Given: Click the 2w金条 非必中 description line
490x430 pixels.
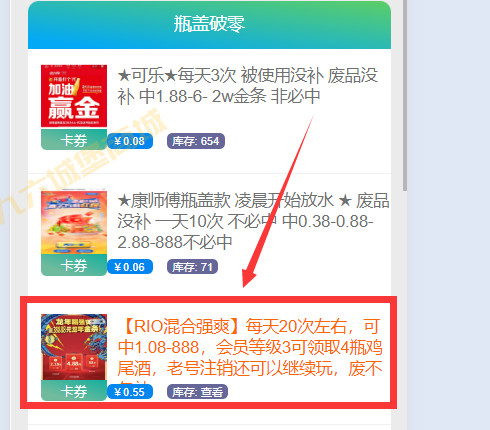Looking at the screenshot, I should (x=219, y=97).
